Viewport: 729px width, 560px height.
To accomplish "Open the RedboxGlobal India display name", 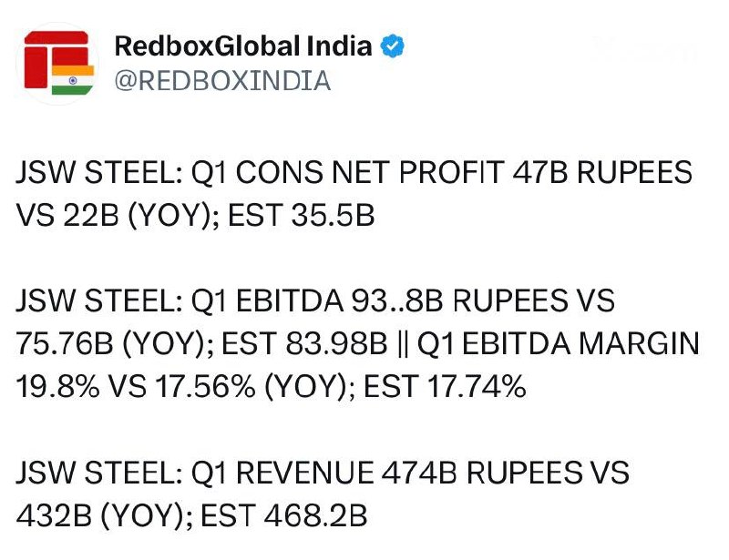I will click(243, 46).
